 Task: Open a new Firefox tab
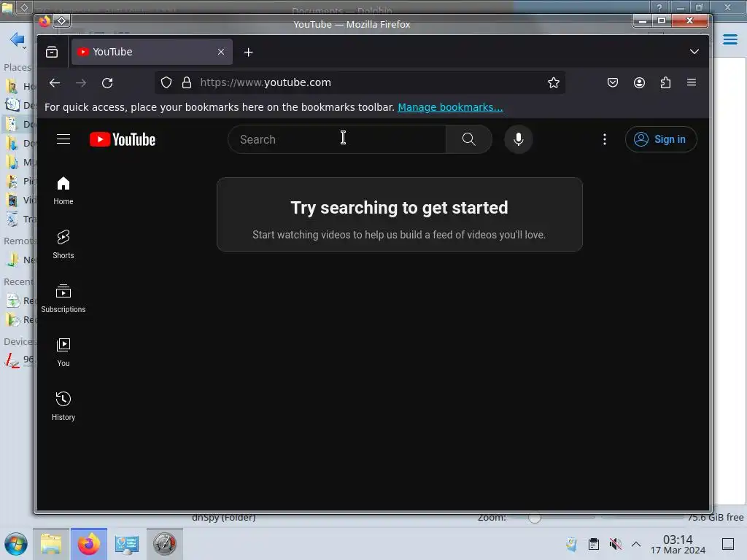click(248, 52)
